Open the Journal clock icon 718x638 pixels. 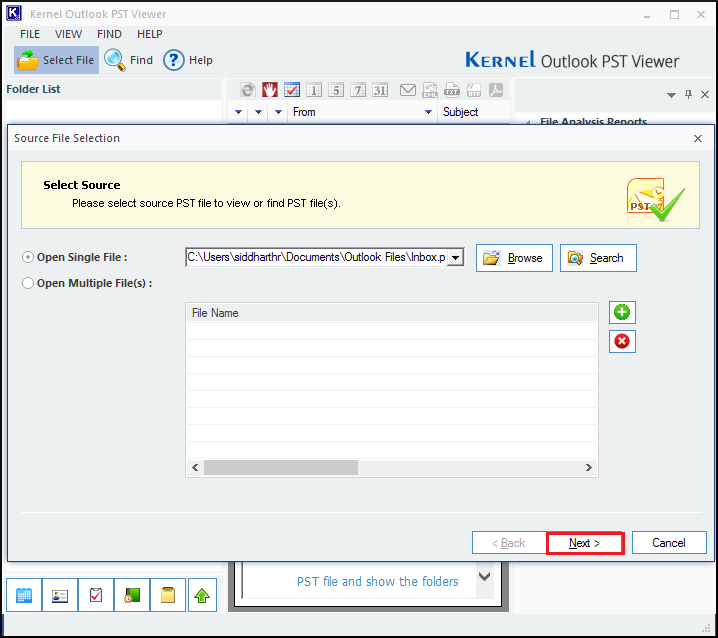[132, 595]
